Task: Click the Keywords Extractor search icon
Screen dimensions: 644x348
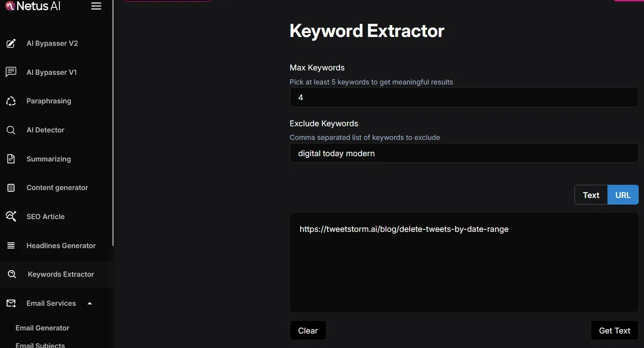Action: [12, 275]
